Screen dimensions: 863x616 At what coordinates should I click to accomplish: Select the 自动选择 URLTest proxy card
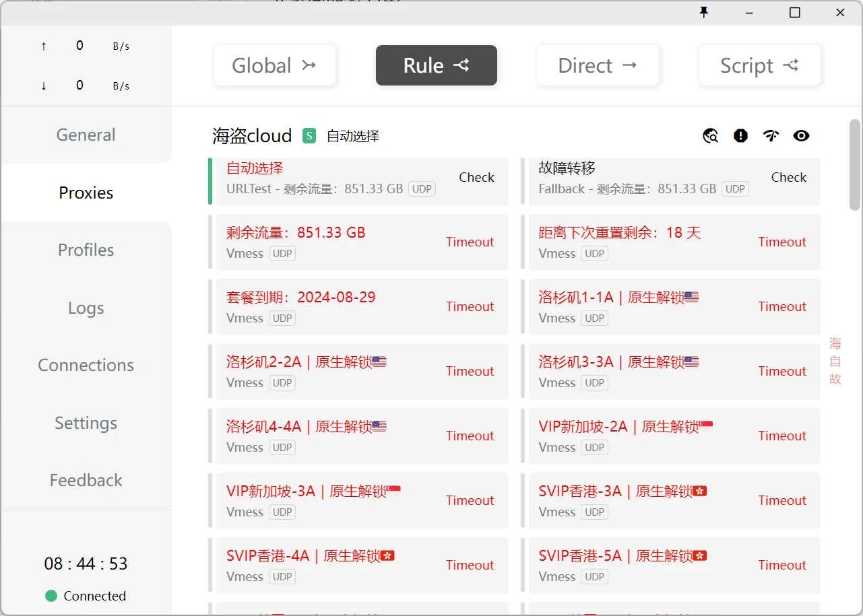(358, 181)
